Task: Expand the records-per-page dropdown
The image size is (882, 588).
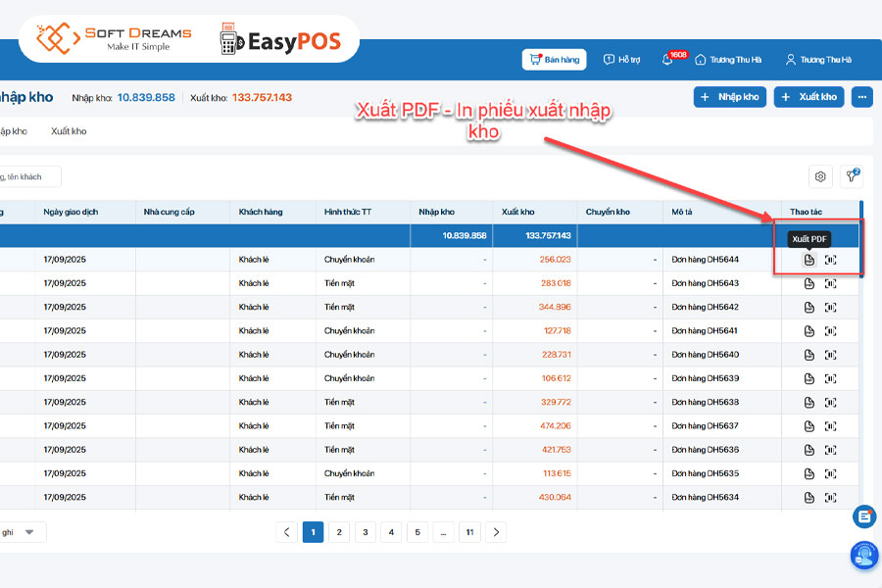Action: [22, 532]
